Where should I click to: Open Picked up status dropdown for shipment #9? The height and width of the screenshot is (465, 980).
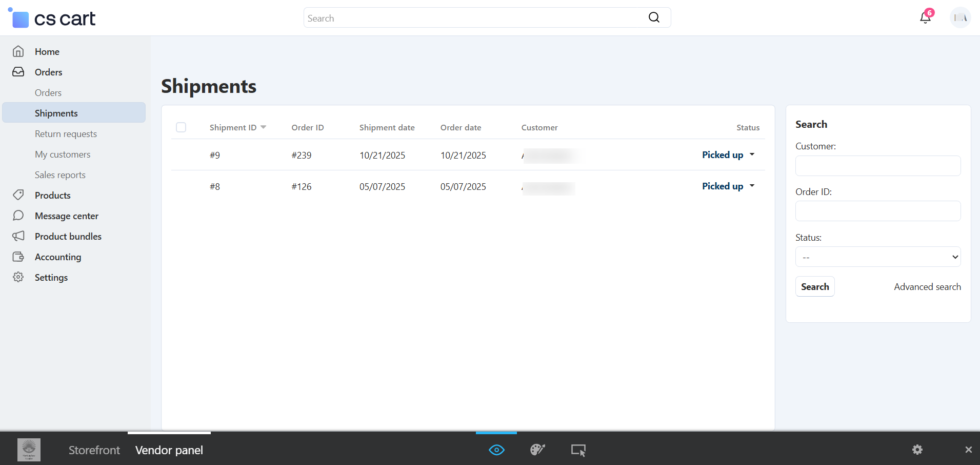[728, 155]
